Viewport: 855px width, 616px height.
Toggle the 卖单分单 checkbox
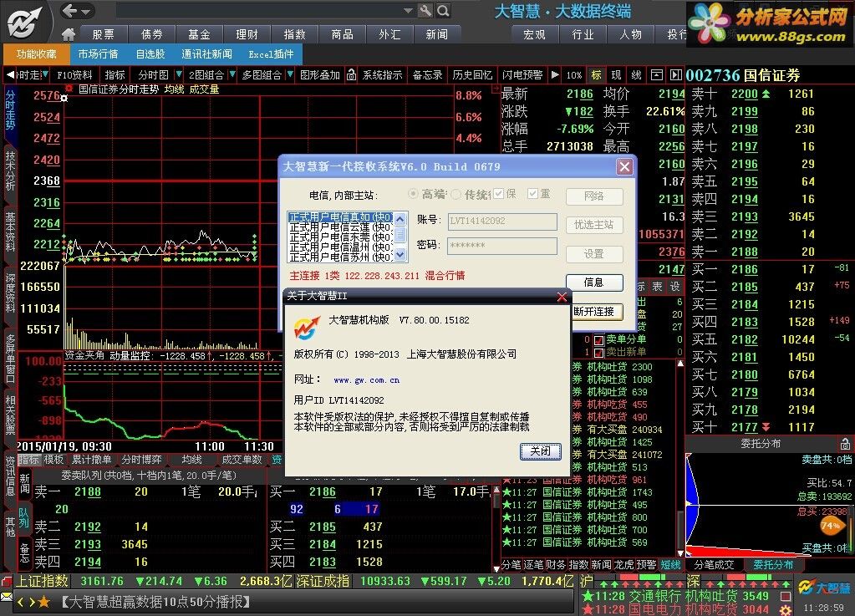598,339
